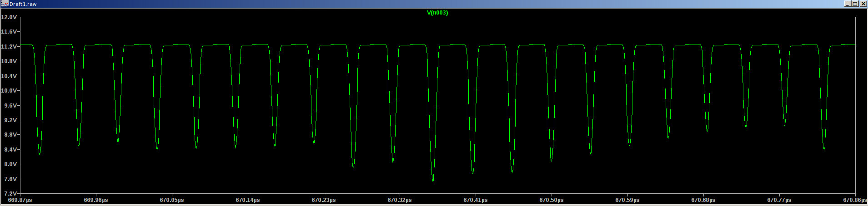
Task: Click the V(n003) trace label
Action: 437,13
